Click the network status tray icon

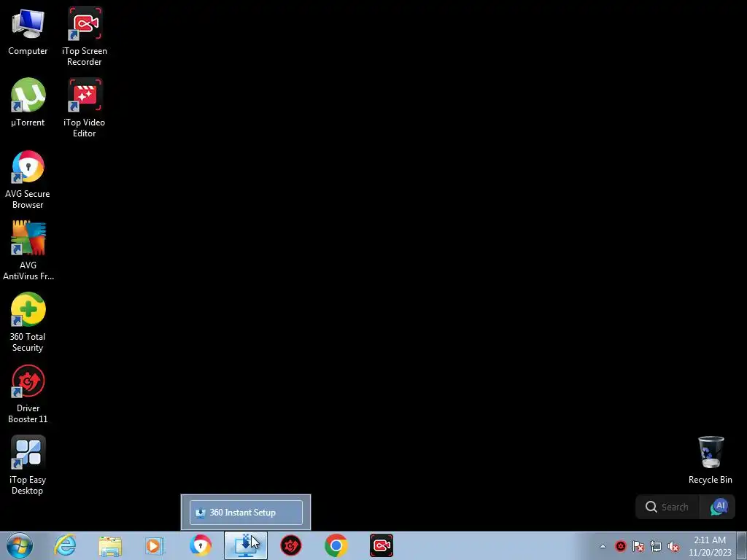(x=656, y=546)
